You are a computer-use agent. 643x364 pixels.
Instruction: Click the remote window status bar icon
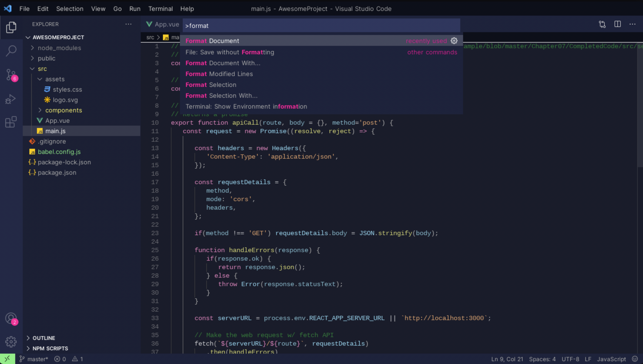pyautogui.click(x=7, y=359)
